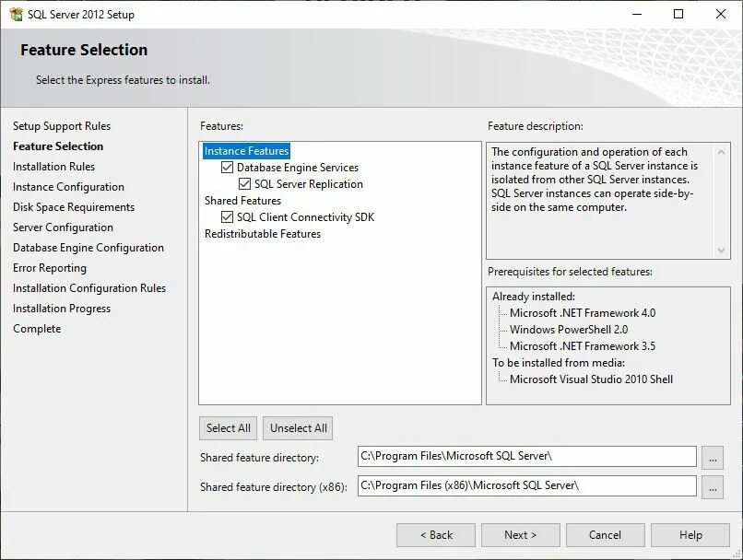Open Help for this setup page
The width and height of the screenshot is (743, 560).
[690, 535]
